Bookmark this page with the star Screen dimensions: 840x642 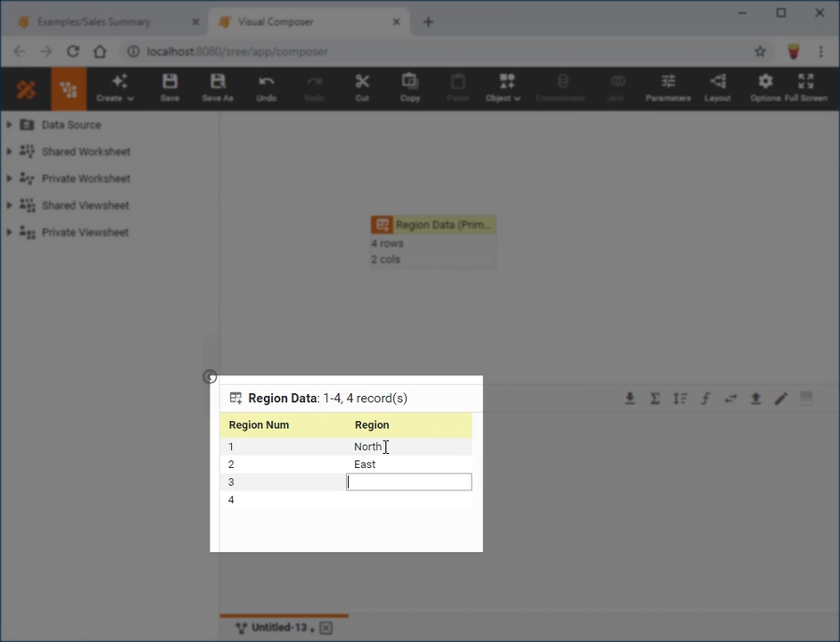[760, 52]
